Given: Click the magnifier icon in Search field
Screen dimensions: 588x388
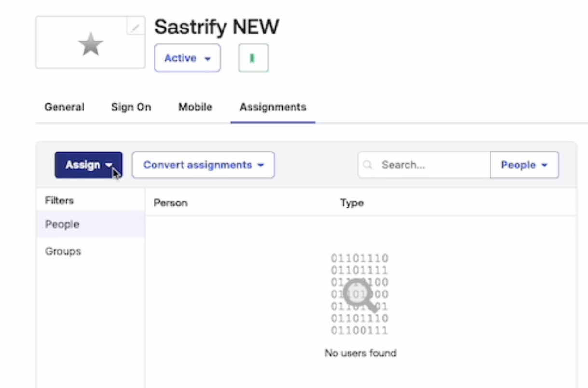Looking at the screenshot, I should pos(368,165).
